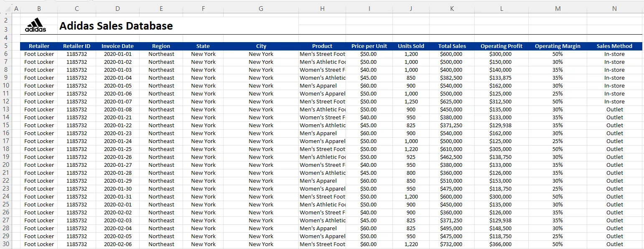This screenshot has width=644, height=249.
Task: Select Retailer ID 1185732 in row 20
Action: click(76, 165)
